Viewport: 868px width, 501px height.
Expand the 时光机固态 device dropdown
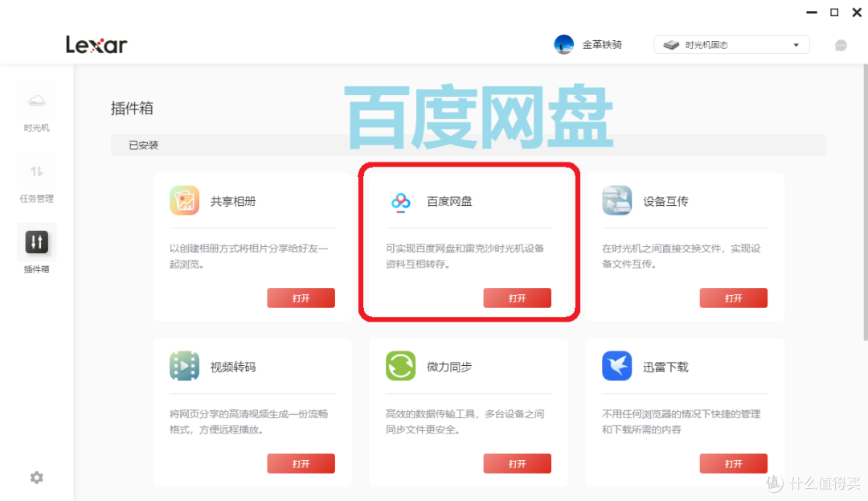pyautogui.click(x=731, y=45)
